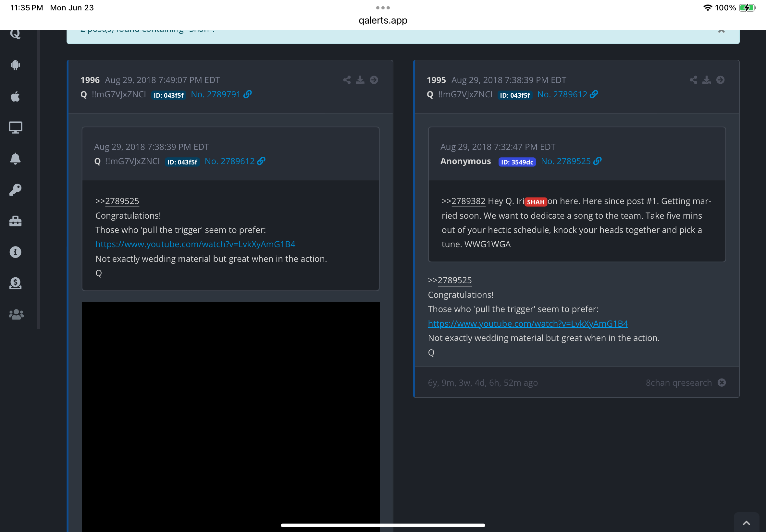Screen dimensions: 766x532
Task: Click the scroll-to-top chevron button
Action: click(x=746, y=523)
